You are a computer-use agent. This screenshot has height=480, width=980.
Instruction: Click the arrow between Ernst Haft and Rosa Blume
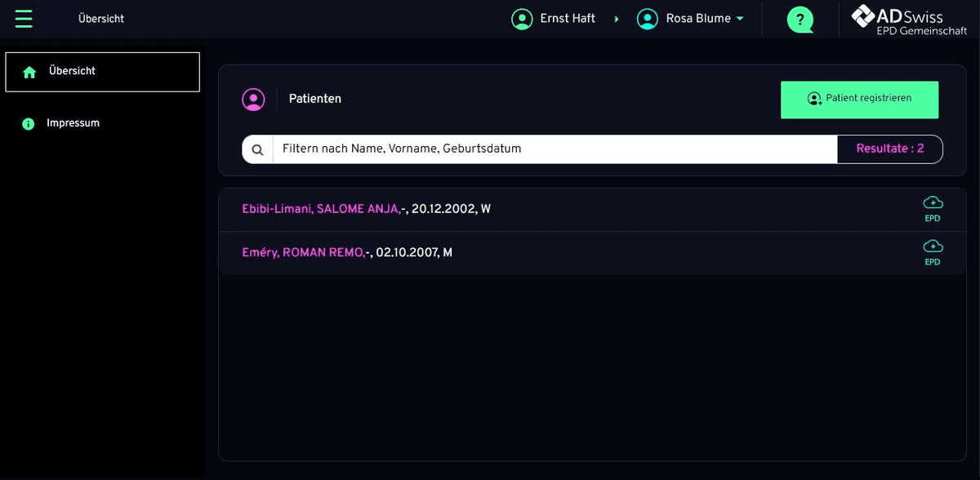click(617, 19)
